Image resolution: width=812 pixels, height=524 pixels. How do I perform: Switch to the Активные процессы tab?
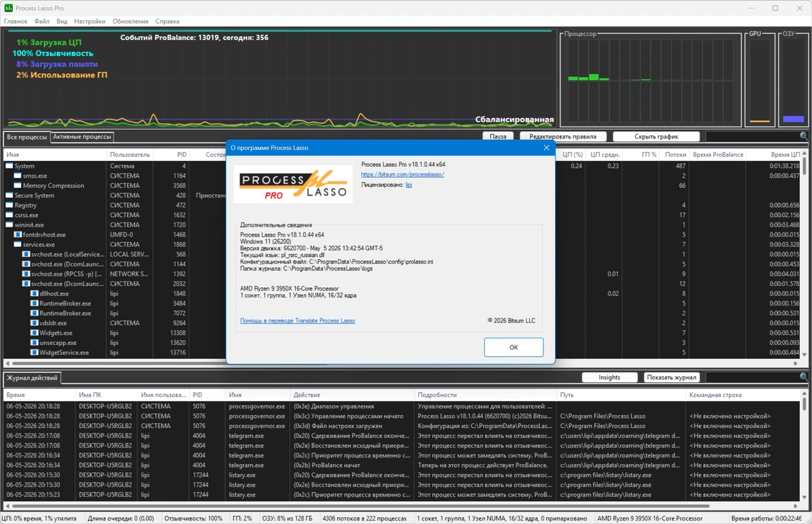[x=82, y=137]
